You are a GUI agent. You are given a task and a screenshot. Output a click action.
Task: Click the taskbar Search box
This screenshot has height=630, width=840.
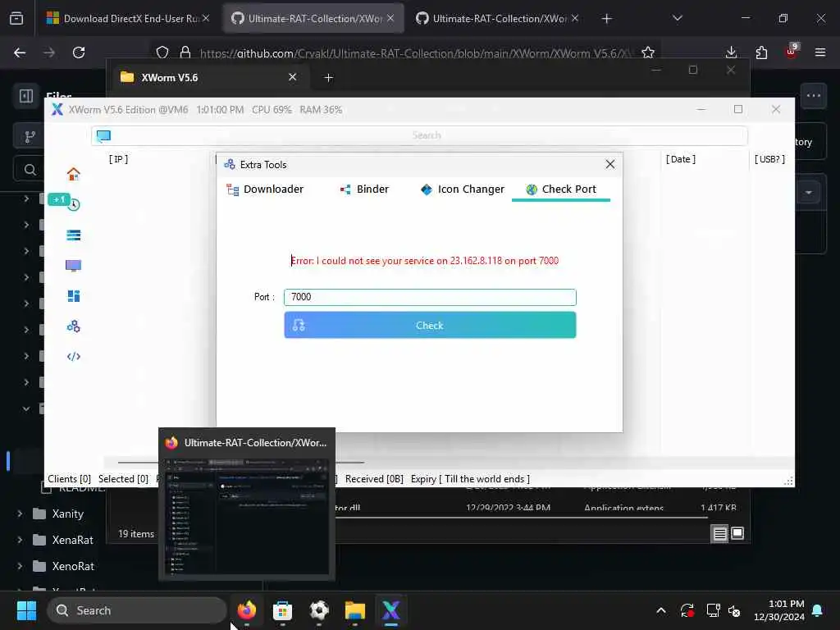(137, 610)
